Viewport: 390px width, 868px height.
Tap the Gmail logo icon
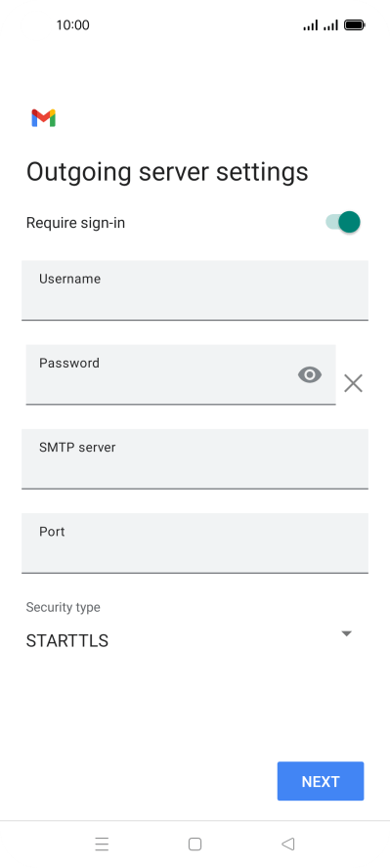click(44, 118)
